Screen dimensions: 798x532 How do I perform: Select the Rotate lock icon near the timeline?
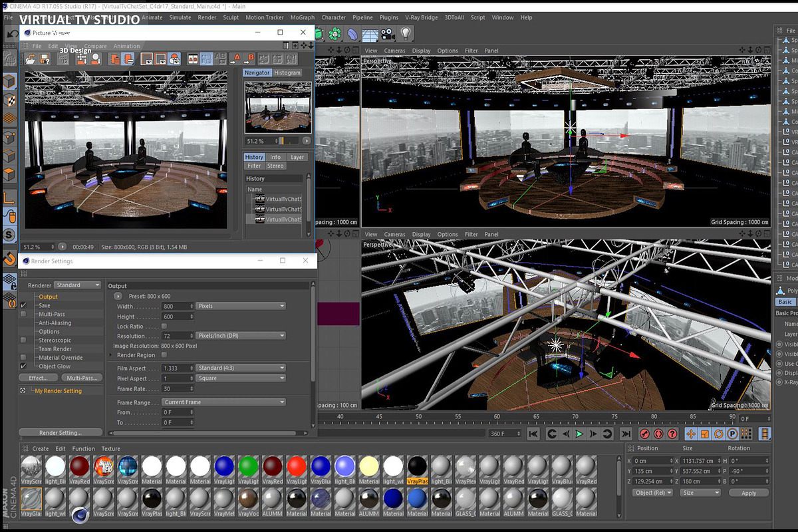720,434
